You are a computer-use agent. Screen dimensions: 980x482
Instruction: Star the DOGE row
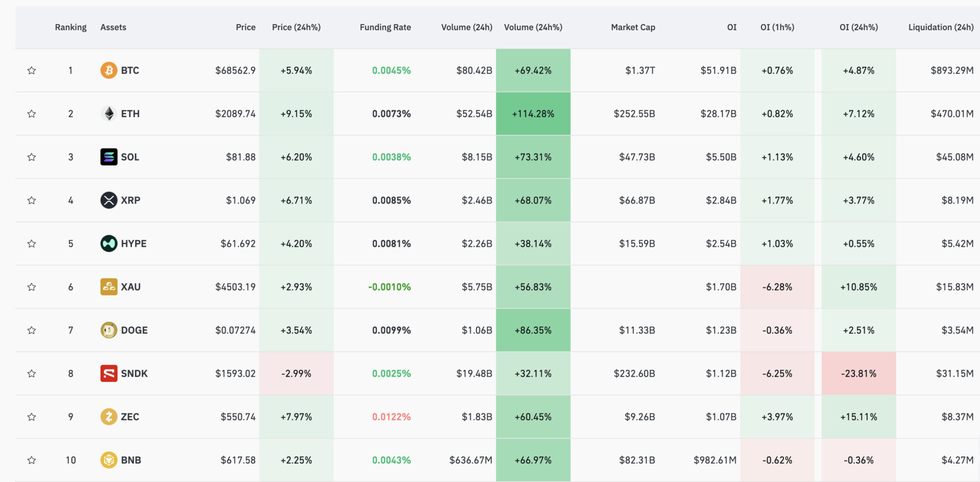tap(32, 330)
